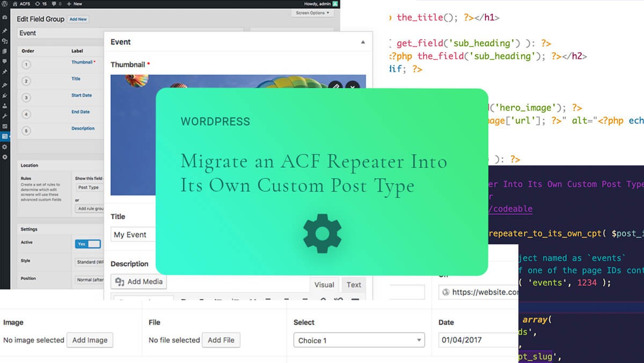Remove the thumbnail using the X icon
This screenshot has height=363, width=644.
352,85
